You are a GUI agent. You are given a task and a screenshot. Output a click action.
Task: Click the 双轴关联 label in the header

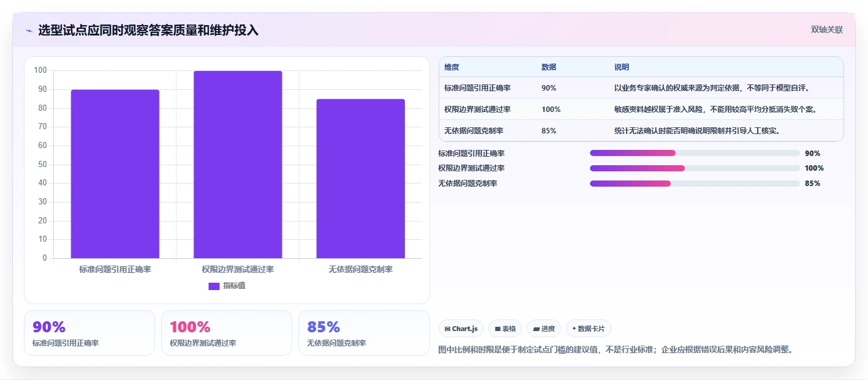coord(827,30)
